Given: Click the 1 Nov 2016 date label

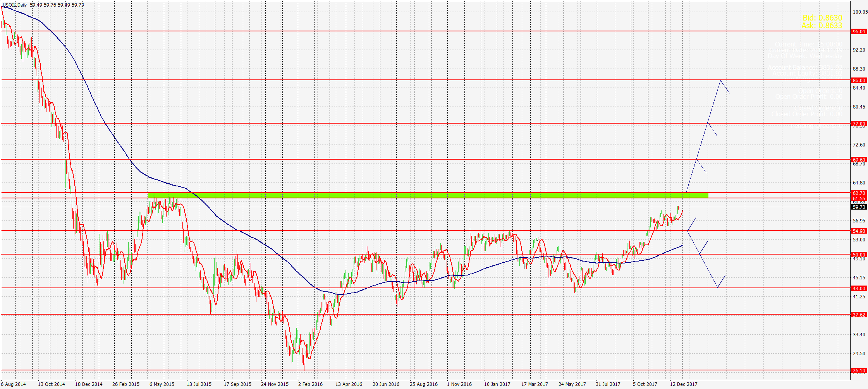Looking at the screenshot, I should pos(459,384).
